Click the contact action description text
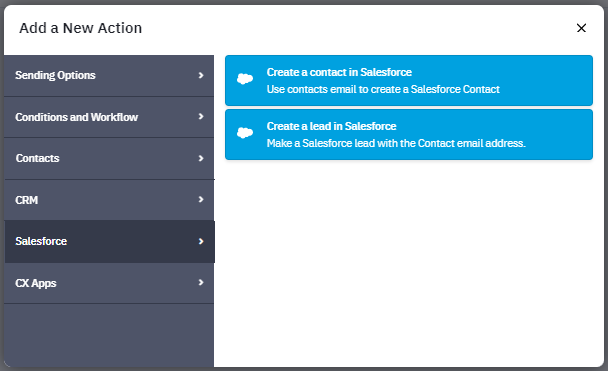This screenshot has width=608, height=371. click(383, 89)
